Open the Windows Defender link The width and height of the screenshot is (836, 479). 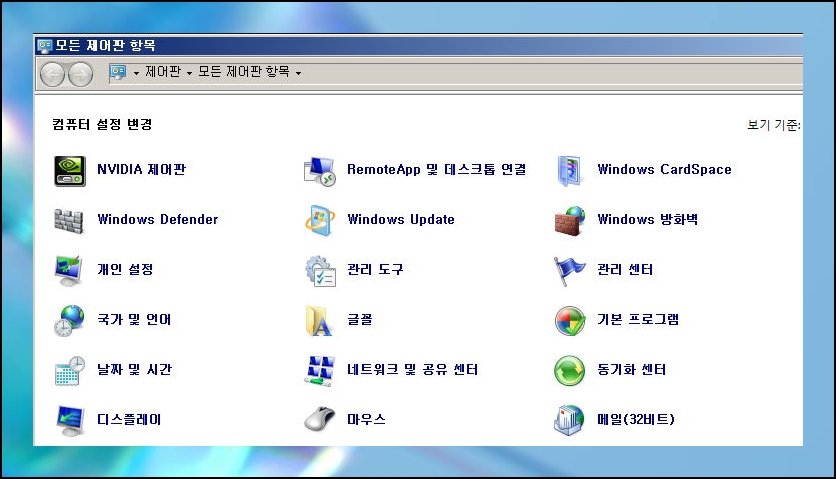(158, 219)
